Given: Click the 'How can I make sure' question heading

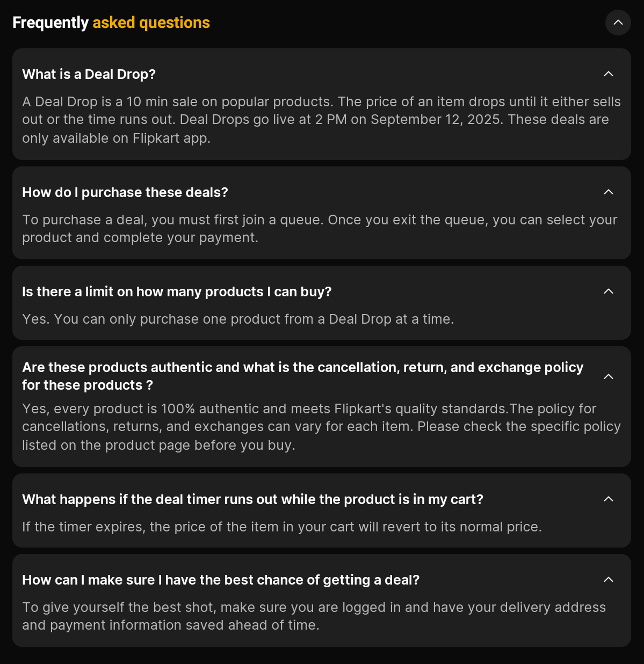Looking at the screenshot, I should point(221,580).
